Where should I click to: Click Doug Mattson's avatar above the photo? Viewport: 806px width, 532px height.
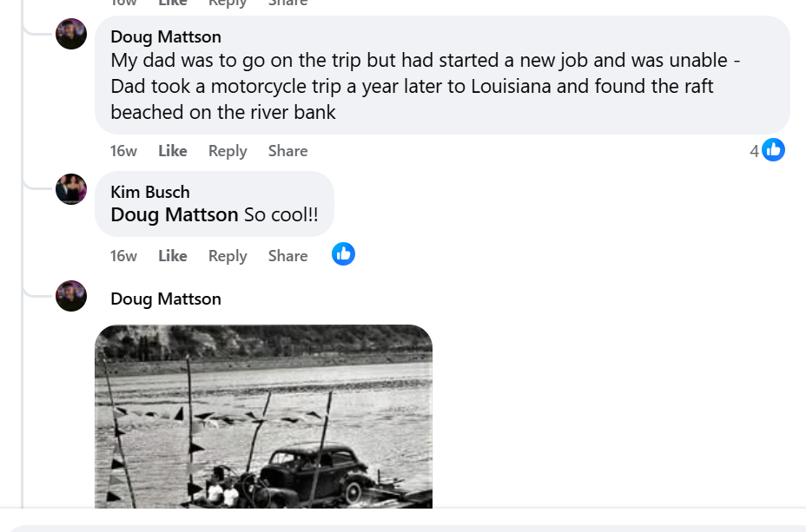(x=71, y=296)
